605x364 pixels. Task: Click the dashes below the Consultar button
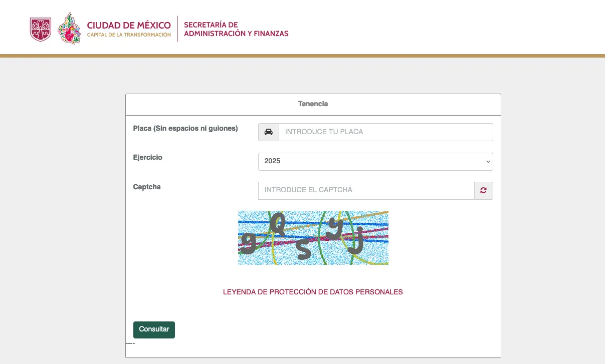[130, 343]
